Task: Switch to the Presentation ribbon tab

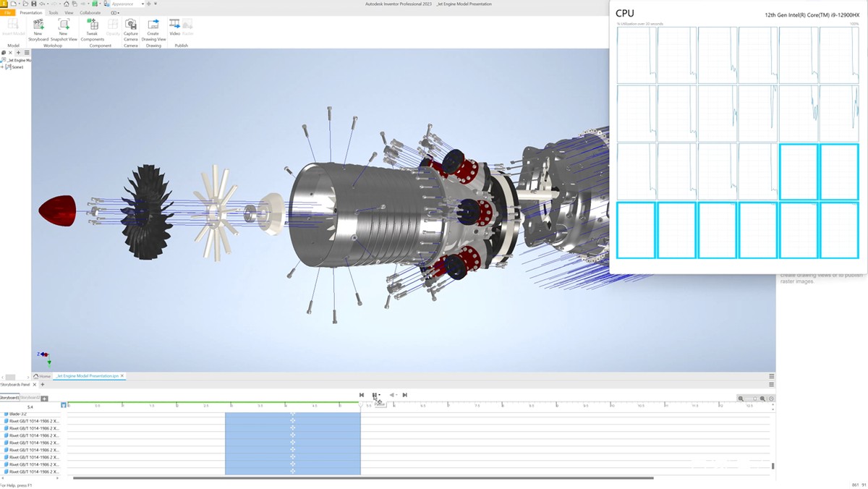Action: [x=30, y=13]
